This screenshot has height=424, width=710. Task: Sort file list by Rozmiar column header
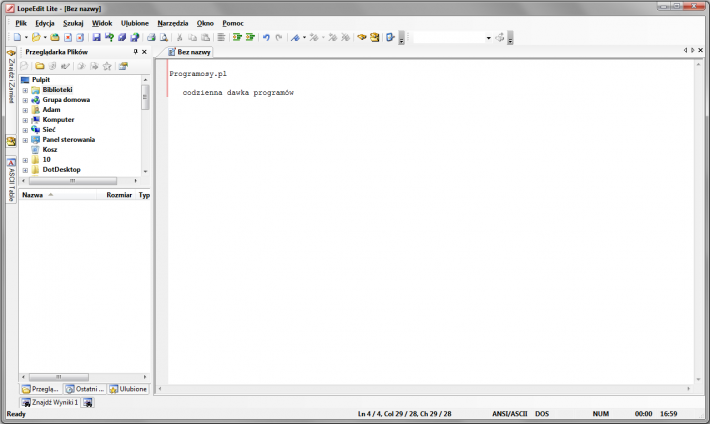point(117,195)
